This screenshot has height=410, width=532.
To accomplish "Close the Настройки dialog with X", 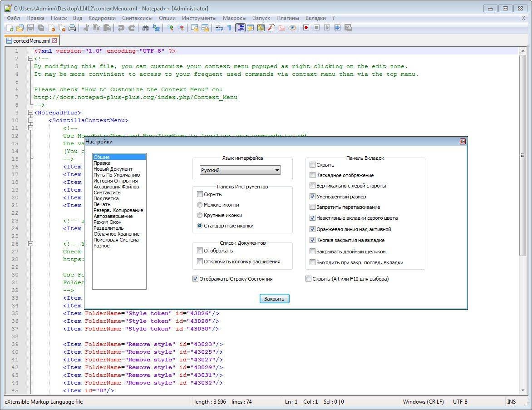I will tap(463, 142).
